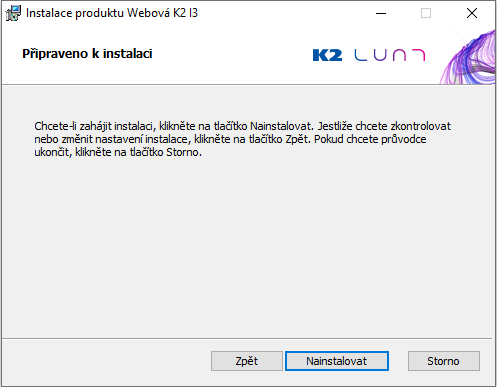Click the instruction text line starting with 'Chcete-li zahájit'
497x387 pixels.
click(242, 126)
